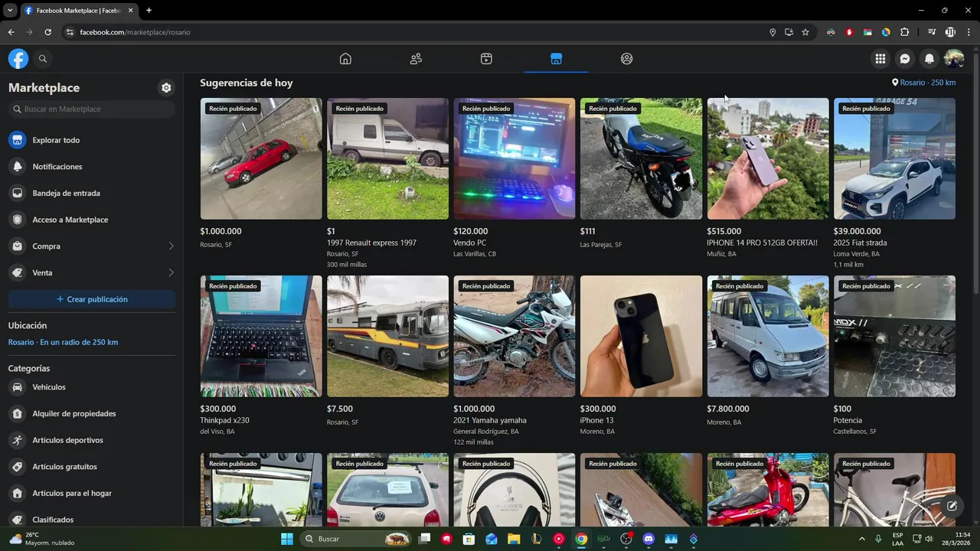Select Explorar todo in the sidebar
Image resolution: width=980 pixels, height=551 pixels.
coord(92,140)
